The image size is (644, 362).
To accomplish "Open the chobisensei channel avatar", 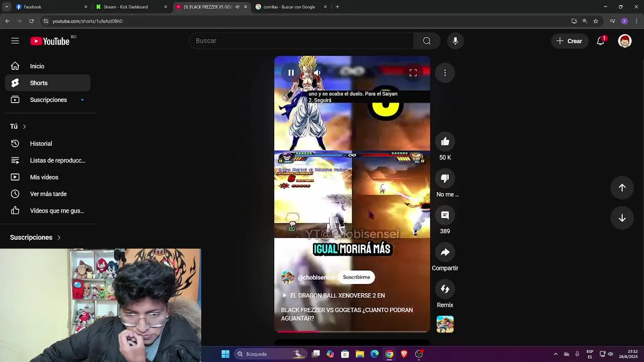I will tap(288, 278).
